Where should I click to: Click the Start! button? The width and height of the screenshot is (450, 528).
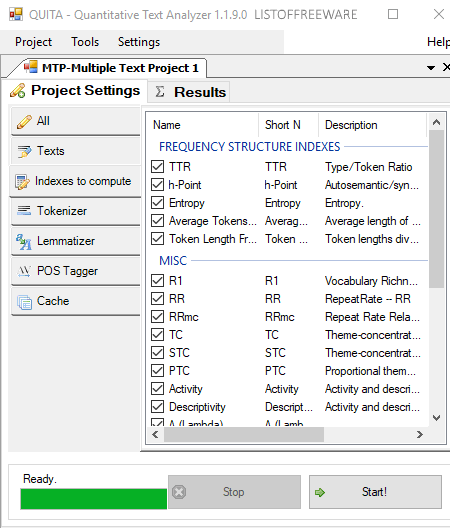point(375,492)
